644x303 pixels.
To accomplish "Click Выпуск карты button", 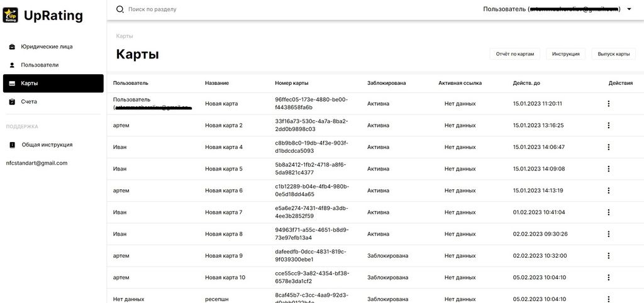I will tap(614, 54).
